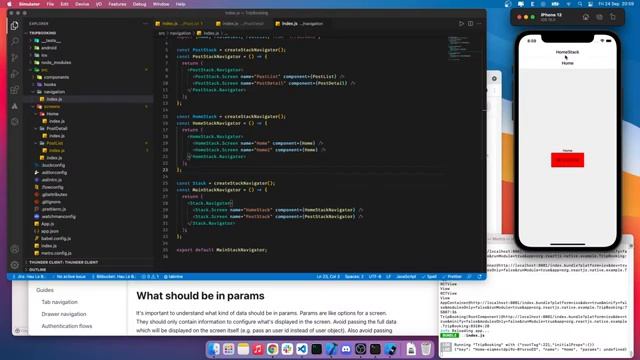This screenshot has width=640, height=360.
Task: Take a Simulator screenshot with the camera icon
Action: pos(599,17)
